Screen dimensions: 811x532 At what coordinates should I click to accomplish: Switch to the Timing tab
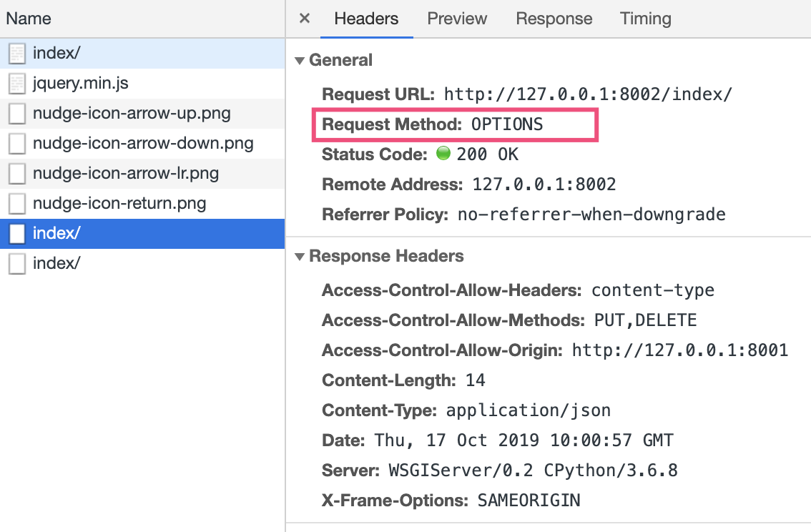(645, 19)
